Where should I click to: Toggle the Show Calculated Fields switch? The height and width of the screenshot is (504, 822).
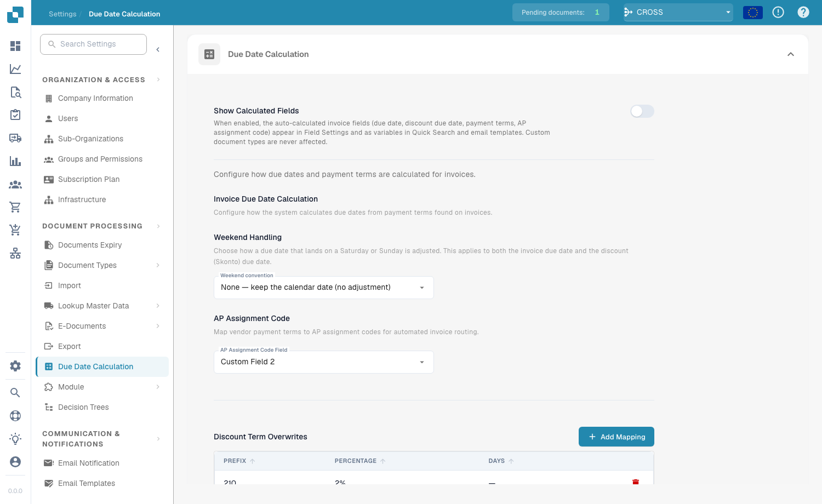coord(642,111)
